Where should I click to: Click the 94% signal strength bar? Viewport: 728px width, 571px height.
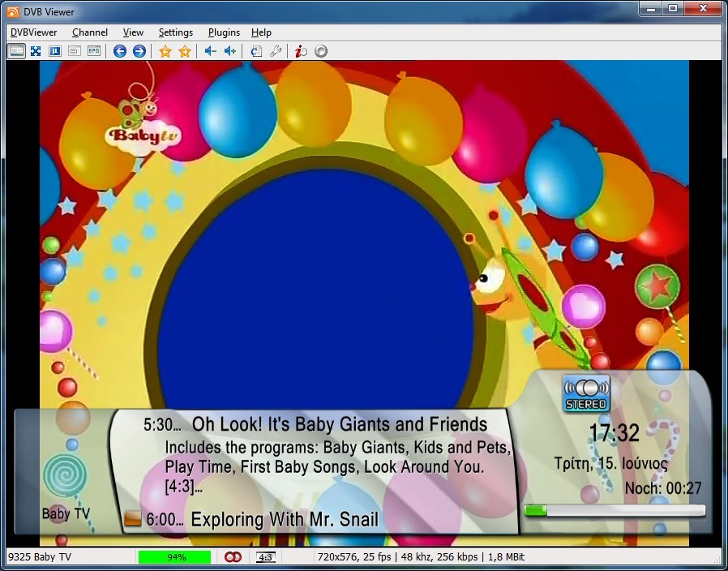(x=174, y=557)
